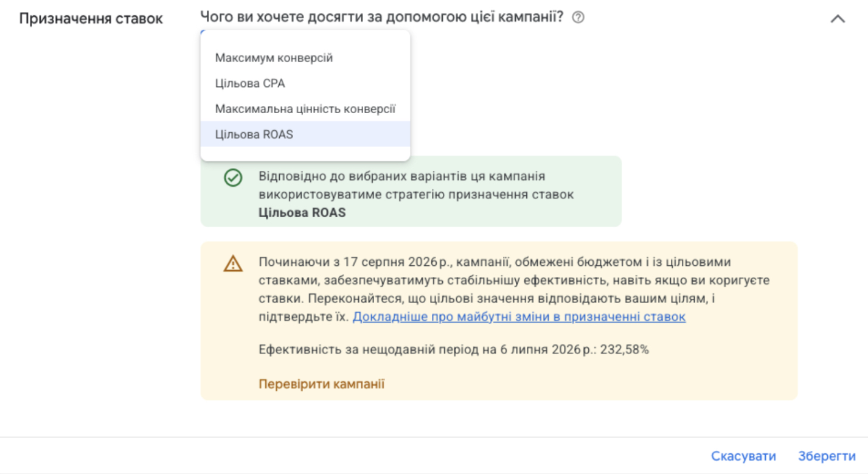
Task: Click the Призначення ставок section title
Action: tap(91, 18)
